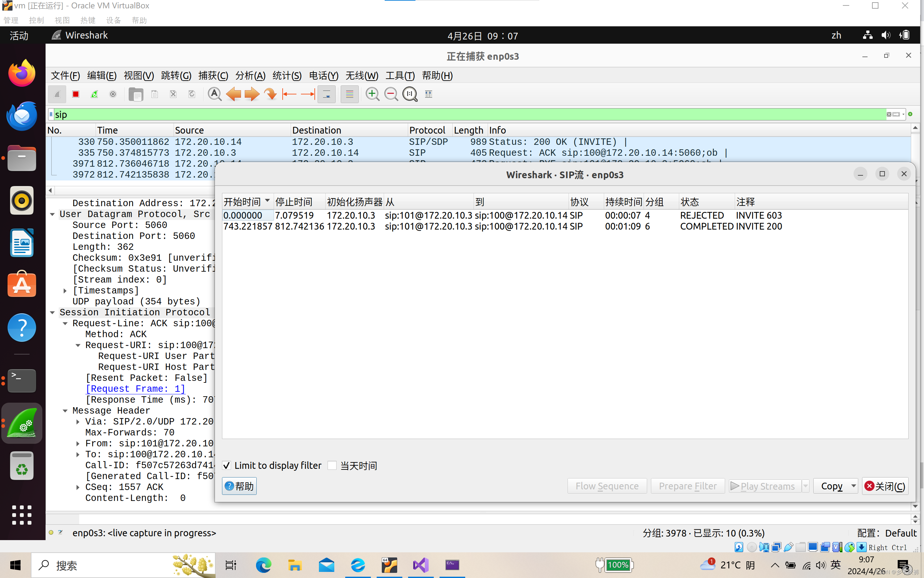Open the 分析(A) menu
The image size is (924, 578).
click(x=250, y=75)
